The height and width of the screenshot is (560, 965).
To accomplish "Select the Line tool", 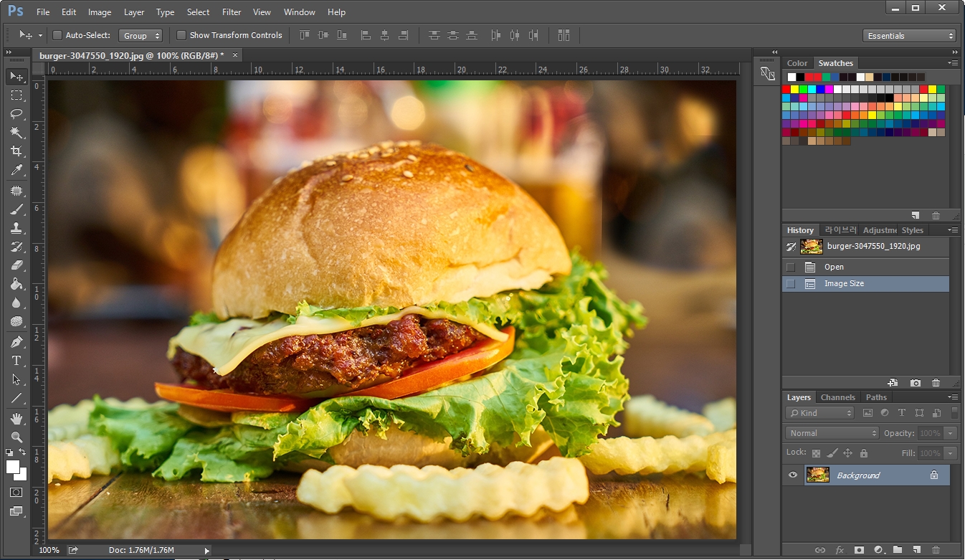I will click(x=16, y=398).
